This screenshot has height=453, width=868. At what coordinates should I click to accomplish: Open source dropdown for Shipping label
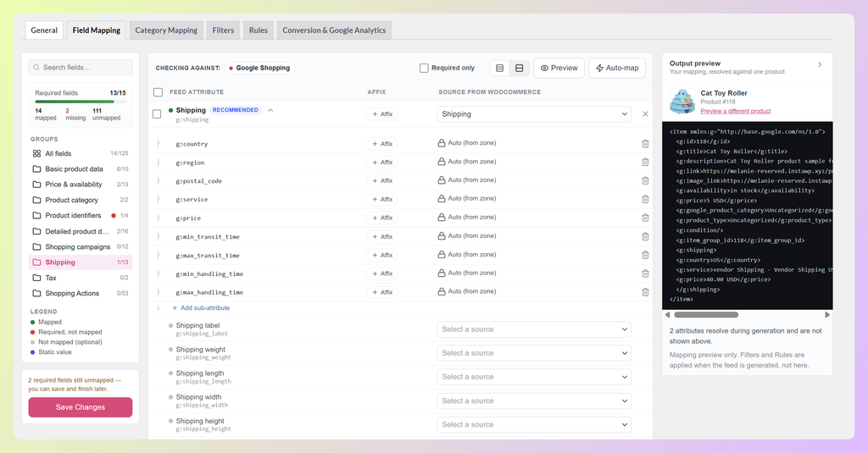(x=534, y=329)
